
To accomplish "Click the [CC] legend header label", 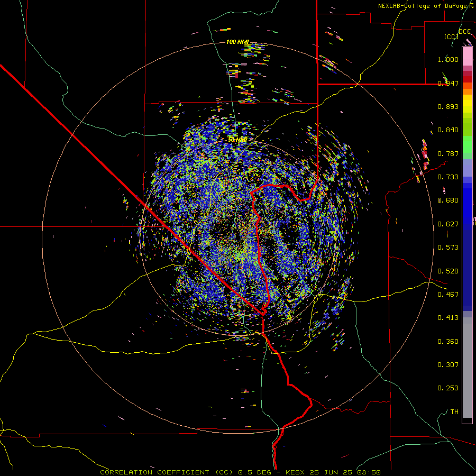I will coord(451,36).
